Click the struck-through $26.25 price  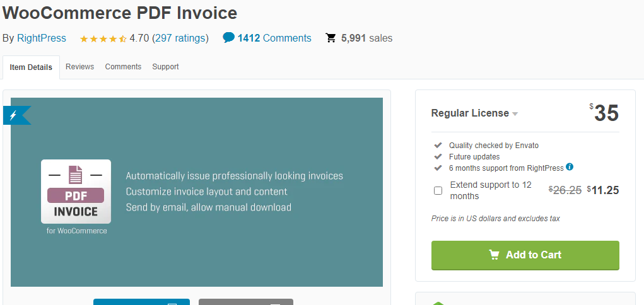pos(565,190)
